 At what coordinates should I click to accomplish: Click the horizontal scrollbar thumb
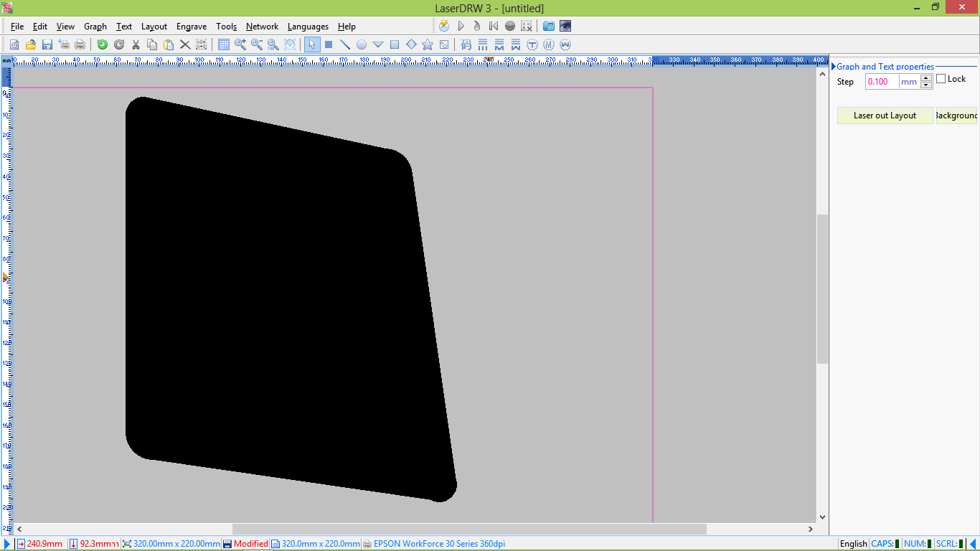[x=469, y=529]
